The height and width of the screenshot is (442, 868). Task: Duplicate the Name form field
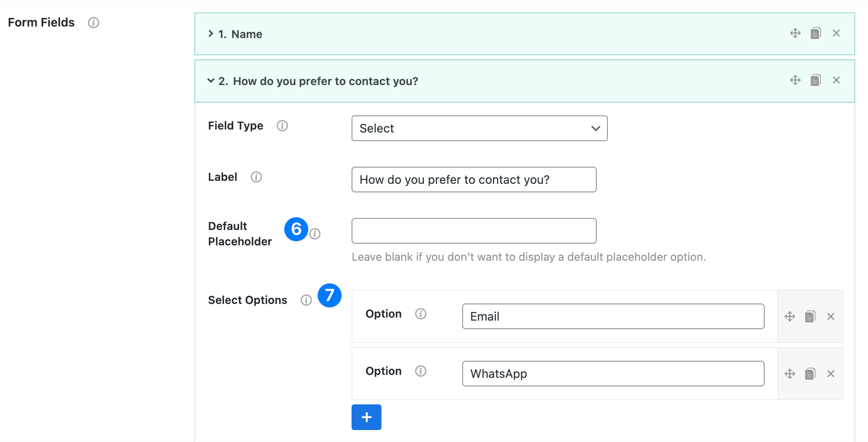(x=815, y=33)
